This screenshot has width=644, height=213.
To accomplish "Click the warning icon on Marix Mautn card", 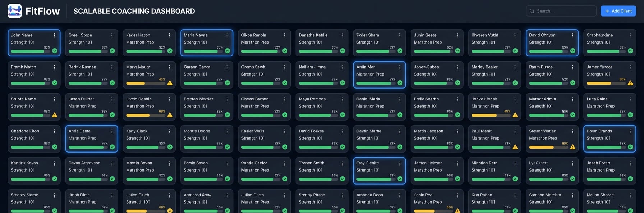I will pyautogui.click(x=170, y=83).
